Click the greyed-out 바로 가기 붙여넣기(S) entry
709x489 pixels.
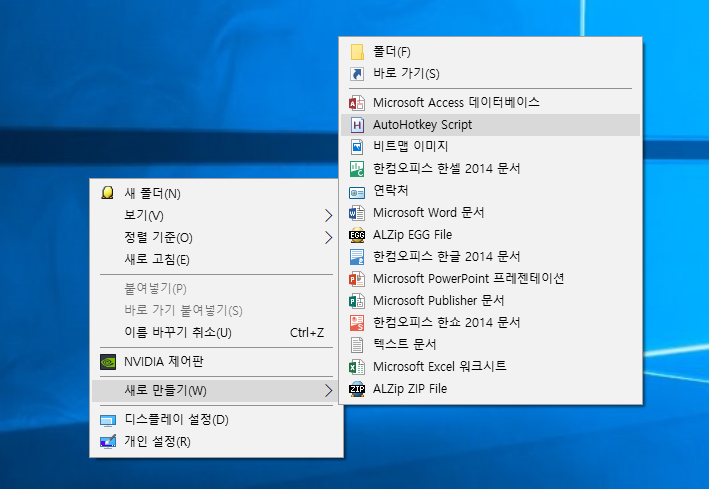pyautogui.click(x=213, y=310)
